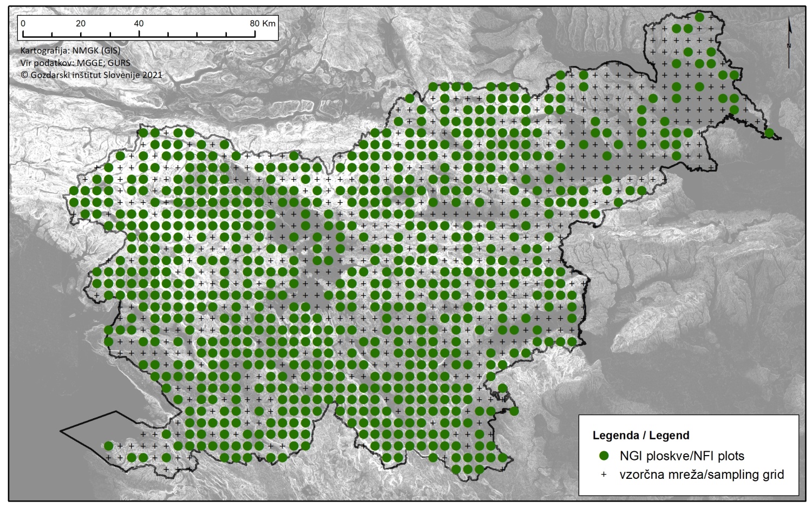Click the '0' scale bar label
Image resolution: width=812 pixels, height=507 pixels.
click(23, 23)
